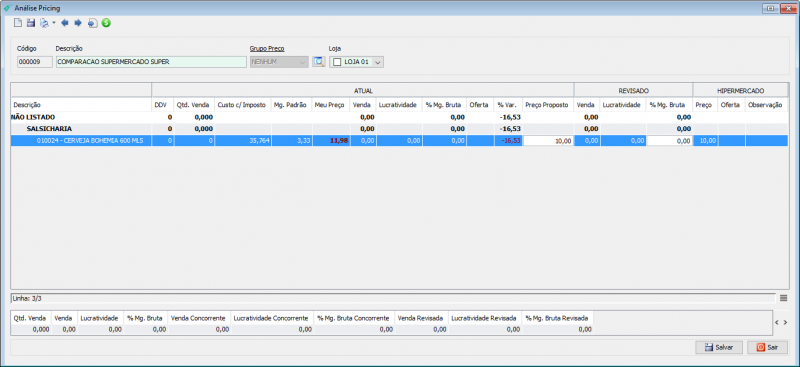The height and width of the screenshot is (367, 800).
Task: Click the Meu Preço column header
Action: 331,105
